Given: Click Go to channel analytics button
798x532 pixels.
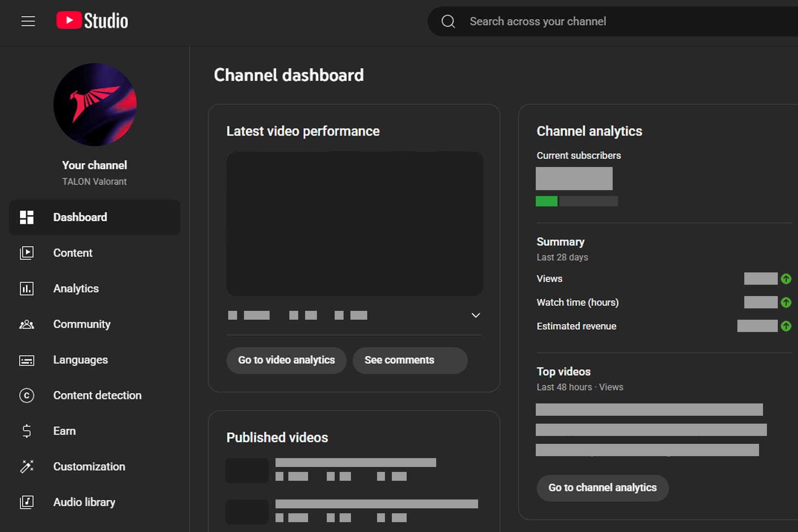Looking at the screenshot, I should tap(602, 488).
